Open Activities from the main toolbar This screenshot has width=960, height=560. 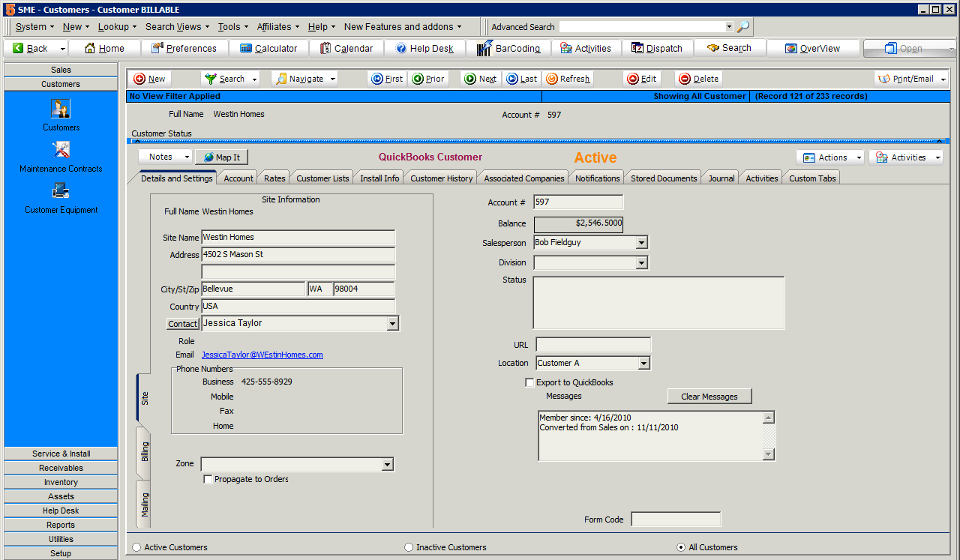point(586,48)
